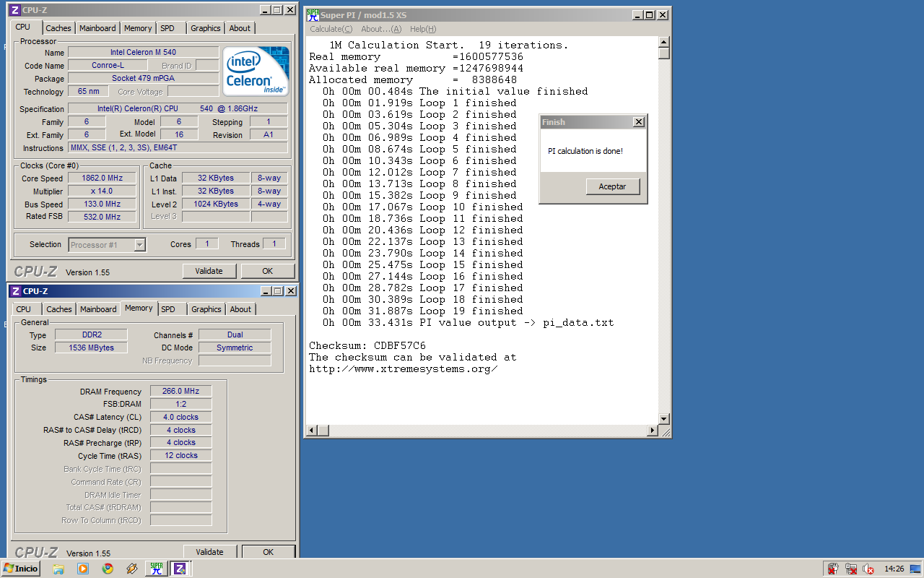The width and height of the screenshot is (924, 578).
Task: Click Super PI vertical scrollbar up arrow
Action: 664,42
